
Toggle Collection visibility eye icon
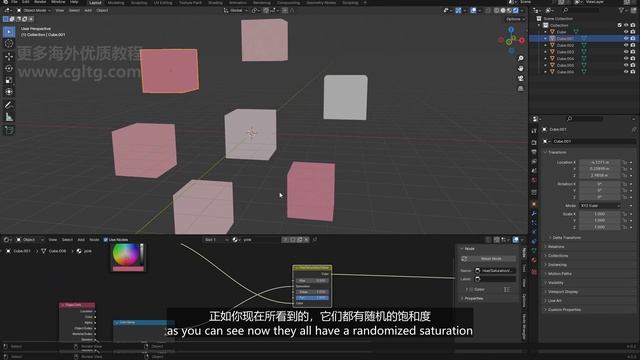pyautogui.click(x=626, y=25)
